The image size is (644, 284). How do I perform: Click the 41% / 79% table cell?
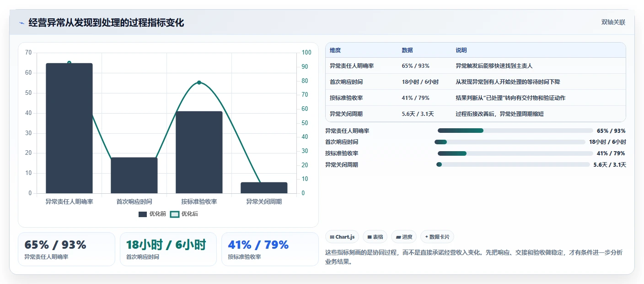coord(415,98)
